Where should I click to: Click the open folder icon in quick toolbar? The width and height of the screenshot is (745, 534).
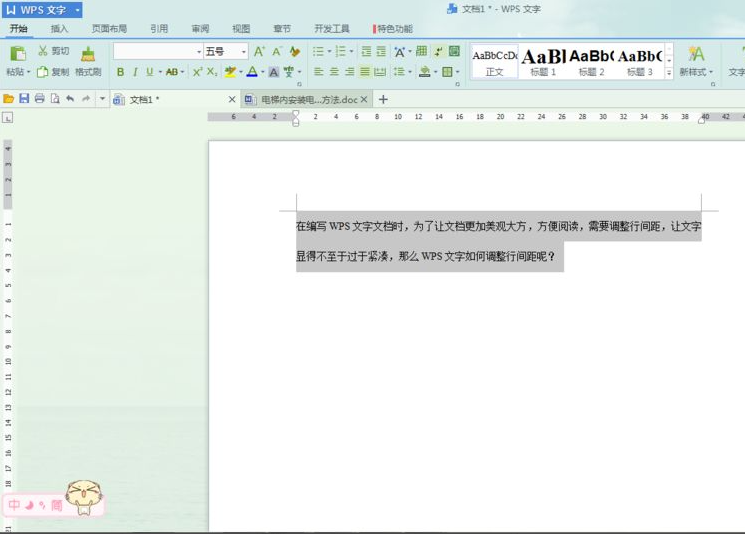[8, 99]
